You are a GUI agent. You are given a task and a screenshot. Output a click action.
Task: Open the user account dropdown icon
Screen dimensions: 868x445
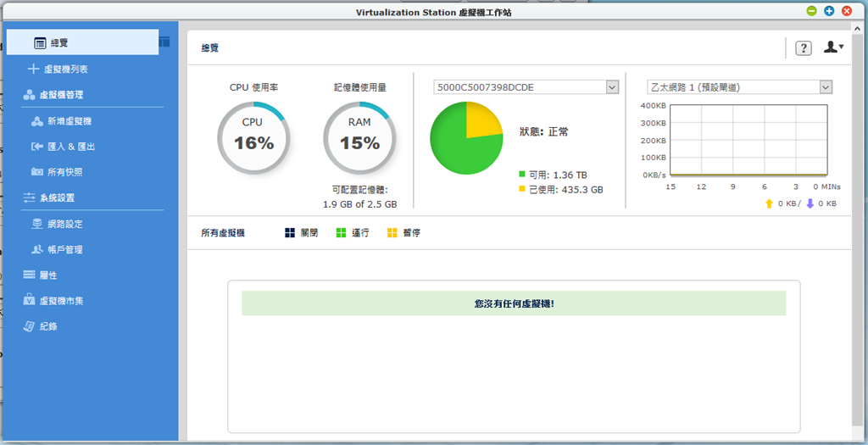coord(833,47)
